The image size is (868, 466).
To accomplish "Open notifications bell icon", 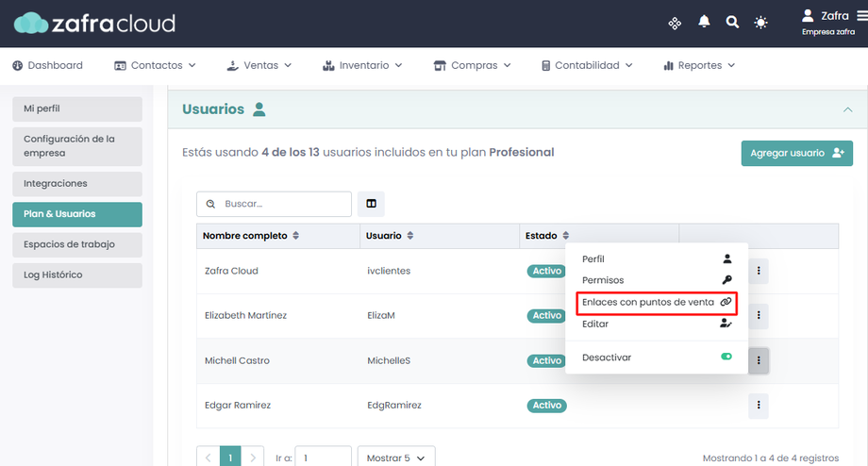I will pos(704,22).
